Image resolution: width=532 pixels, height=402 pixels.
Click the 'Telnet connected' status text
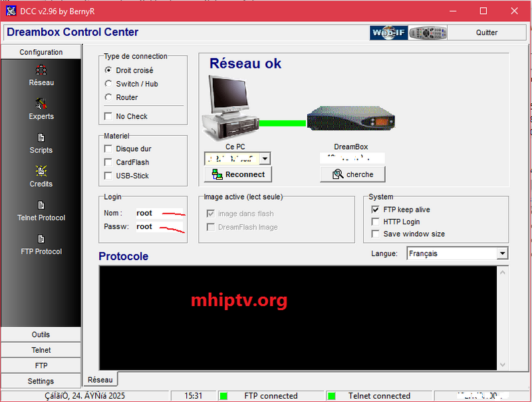click(x=379, y=396)
